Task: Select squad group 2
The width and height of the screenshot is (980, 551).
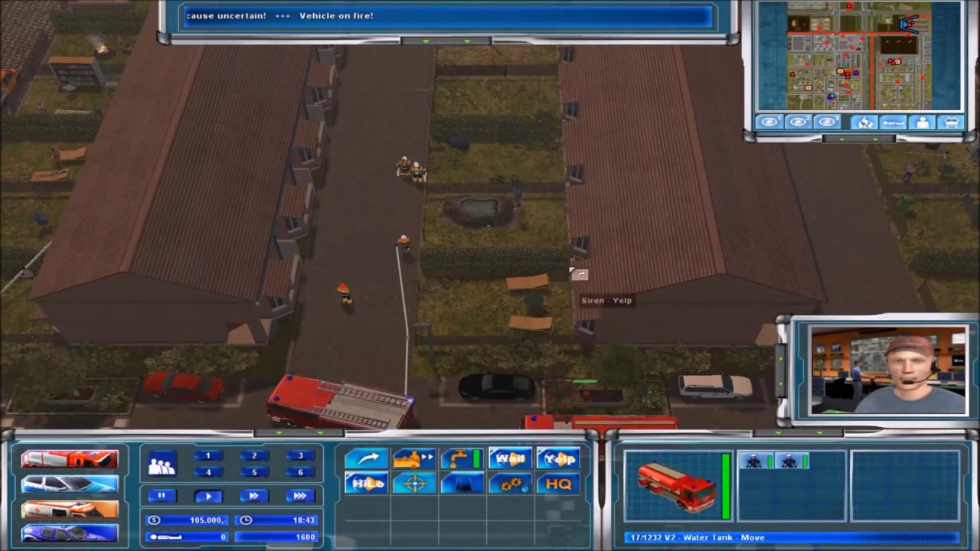Action: [x=254, y=455]
